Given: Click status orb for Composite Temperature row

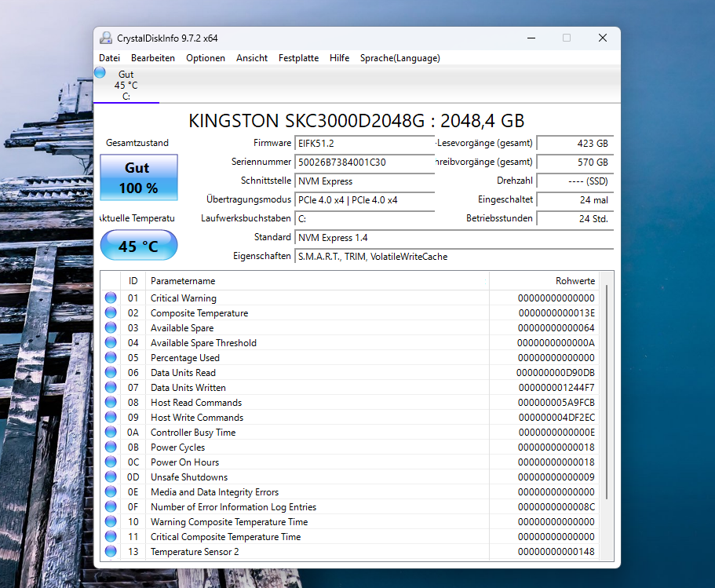Looking at the screenshot, I should (111, 313).
